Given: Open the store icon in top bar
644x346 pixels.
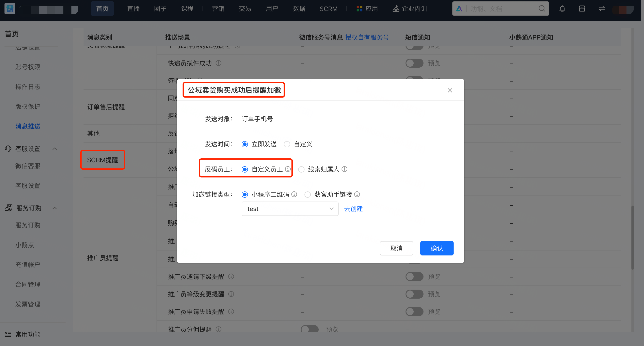Looking at the screenshot, I should pyautogui.click(x=582, y=9).
